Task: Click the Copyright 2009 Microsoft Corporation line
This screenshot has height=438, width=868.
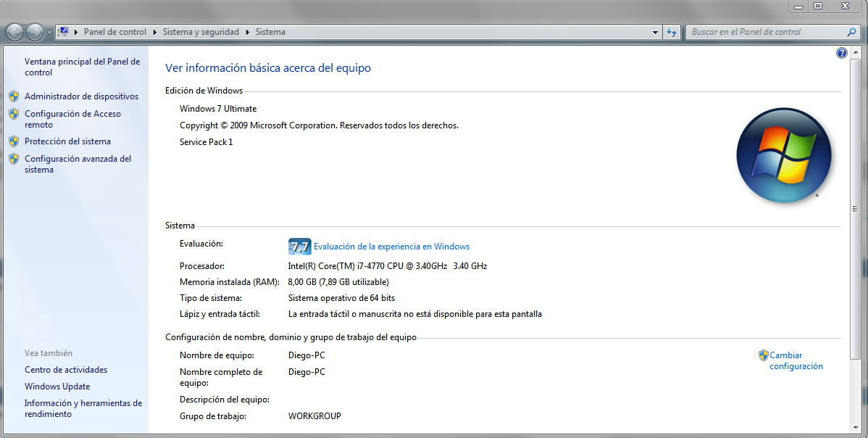Action: click(319, 125)
